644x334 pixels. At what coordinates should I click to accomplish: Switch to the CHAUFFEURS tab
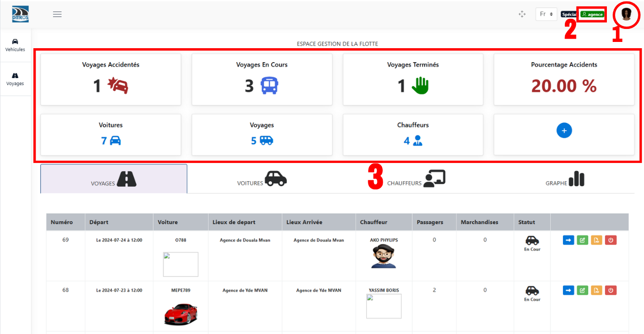pyautogui.click(x=416, y=179)
